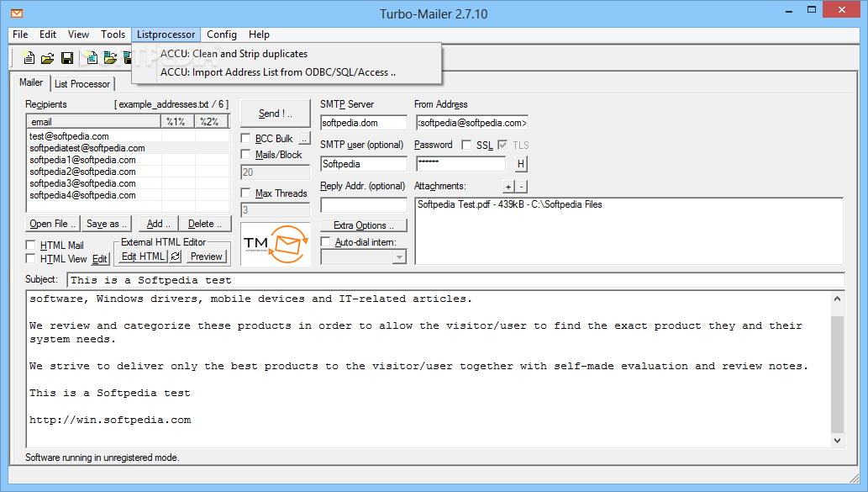
Task: Click the Turbo-Mailer TM envelope logo
Action: [x=276, y=245]
